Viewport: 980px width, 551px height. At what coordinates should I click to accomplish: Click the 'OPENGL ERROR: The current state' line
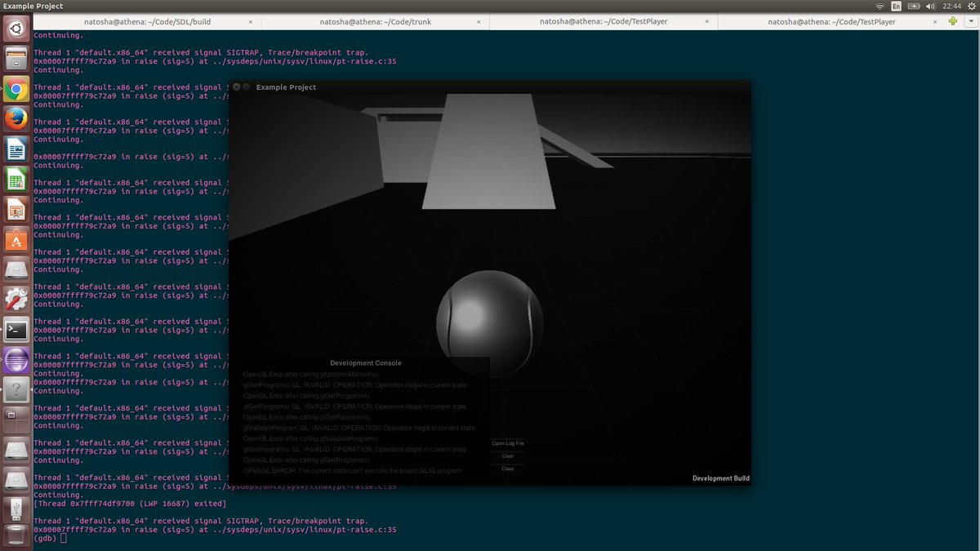tap(352, 471)
